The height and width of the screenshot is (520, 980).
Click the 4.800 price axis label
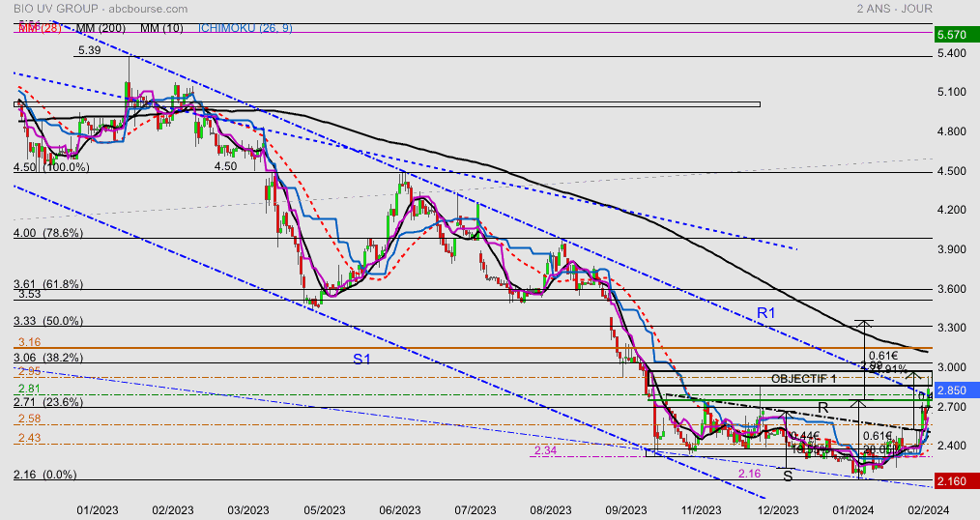coord(951,131)
